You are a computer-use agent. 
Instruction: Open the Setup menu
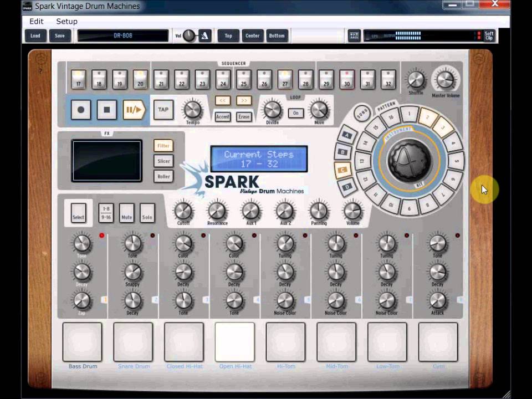[x=67, y=22]
